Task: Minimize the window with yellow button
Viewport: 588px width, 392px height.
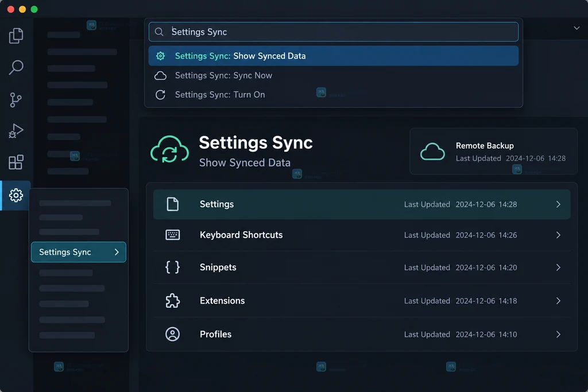Action: tap(22, 9)
